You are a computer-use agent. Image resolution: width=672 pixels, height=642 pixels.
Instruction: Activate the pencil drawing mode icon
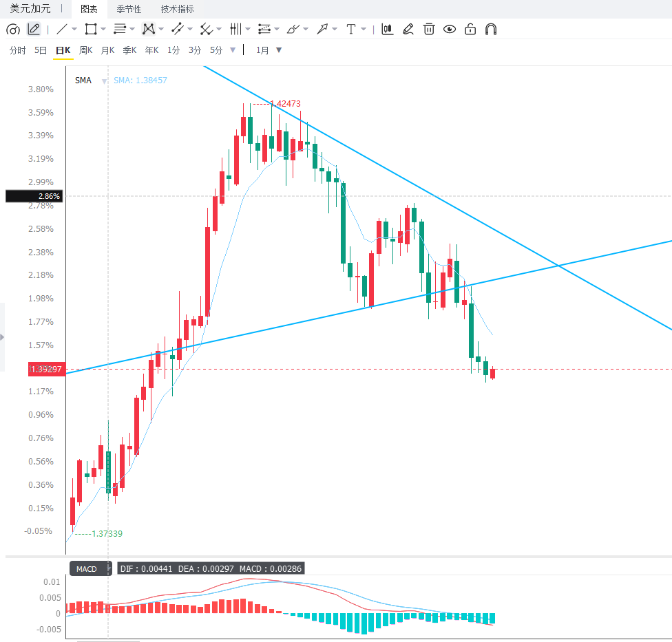click(x=34, y=29)
